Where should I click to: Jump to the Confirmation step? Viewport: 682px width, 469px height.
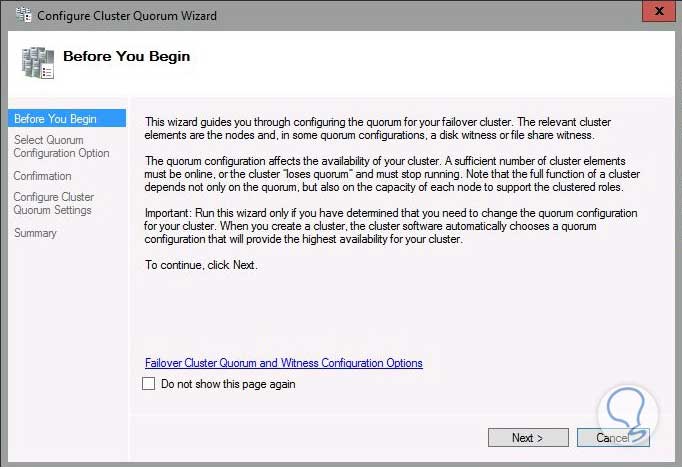pos(43,176)
